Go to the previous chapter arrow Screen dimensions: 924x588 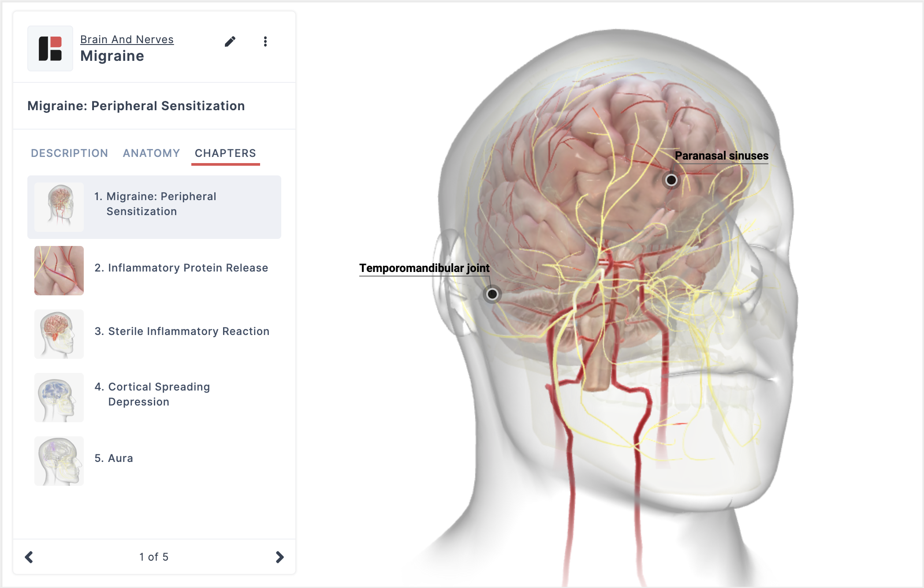point(29,557)
